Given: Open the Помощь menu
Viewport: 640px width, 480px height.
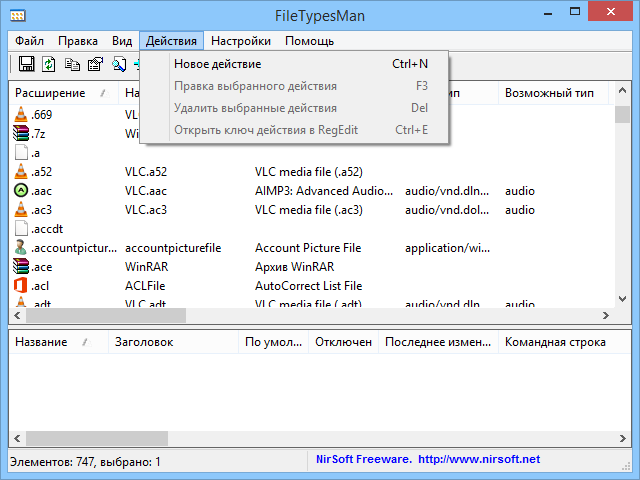Looking at the screenshot, I should click(309, 41).
